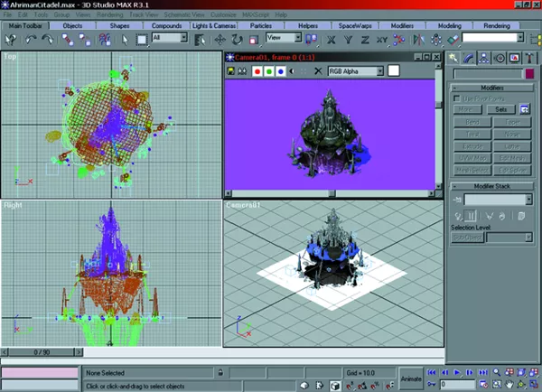
Task: Collapse the Modifier Stack rollout
Action: coord(492,186)
